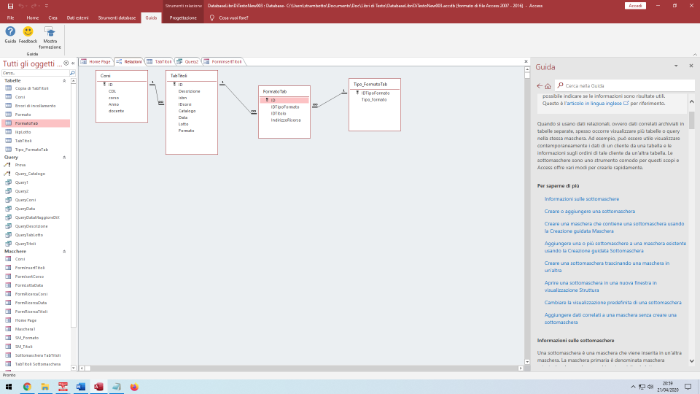Open 'Creare o aggiungere una sottomaschera' link
Screen dimensions: 700x394
pos(589,212)
